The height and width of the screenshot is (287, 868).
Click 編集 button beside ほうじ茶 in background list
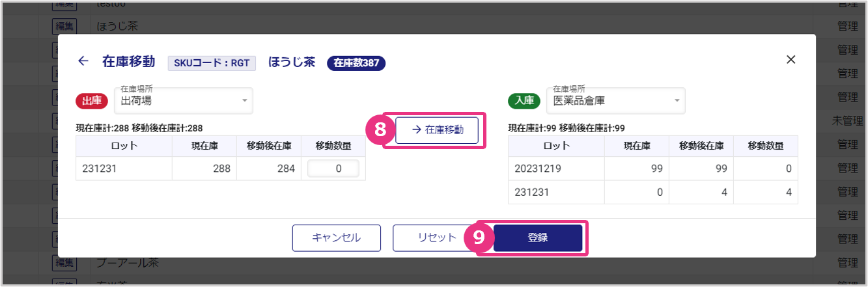click(x=64, y=27)
